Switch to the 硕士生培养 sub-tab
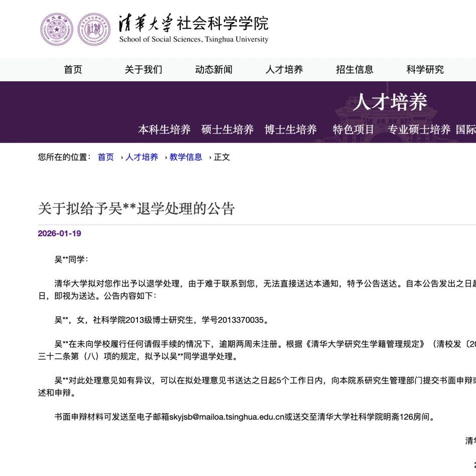The width and height of the screenshot is (476, 476). coord(228,129)
